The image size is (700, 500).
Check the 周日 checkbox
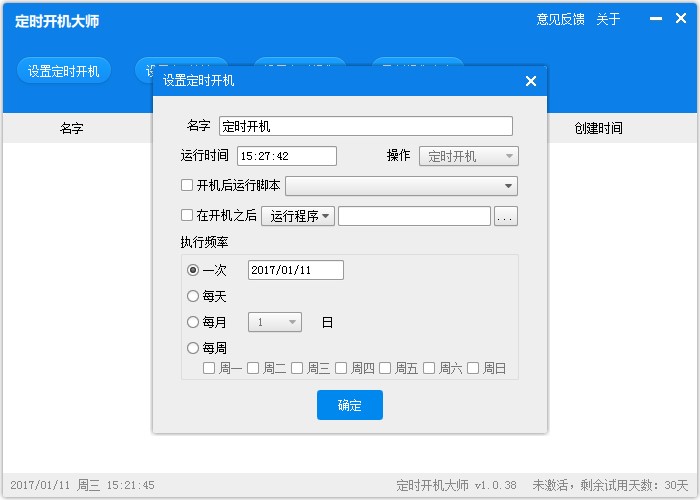473,368
